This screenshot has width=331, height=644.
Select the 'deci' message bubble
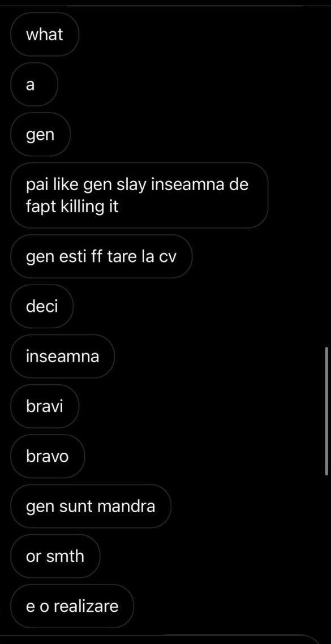coord(42,306)
